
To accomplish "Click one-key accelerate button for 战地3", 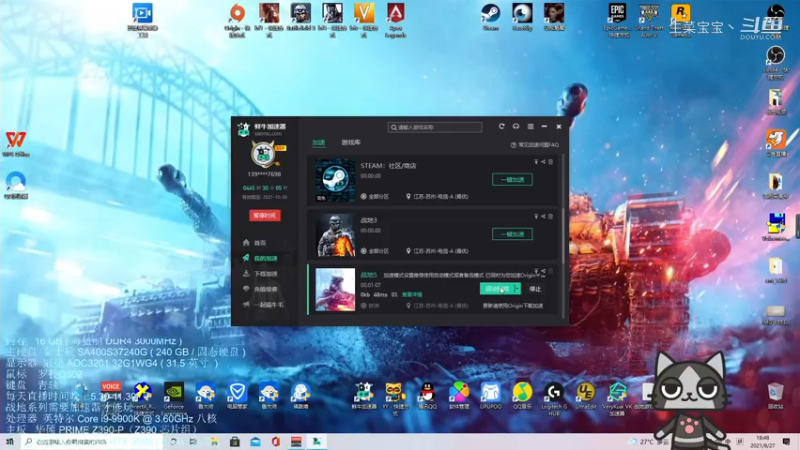I will coord(512,234).
